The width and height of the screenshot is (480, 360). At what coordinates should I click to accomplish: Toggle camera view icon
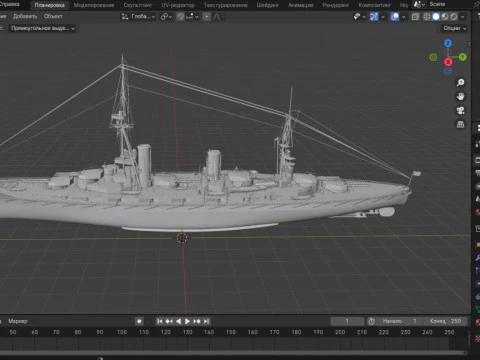point(461,110)
